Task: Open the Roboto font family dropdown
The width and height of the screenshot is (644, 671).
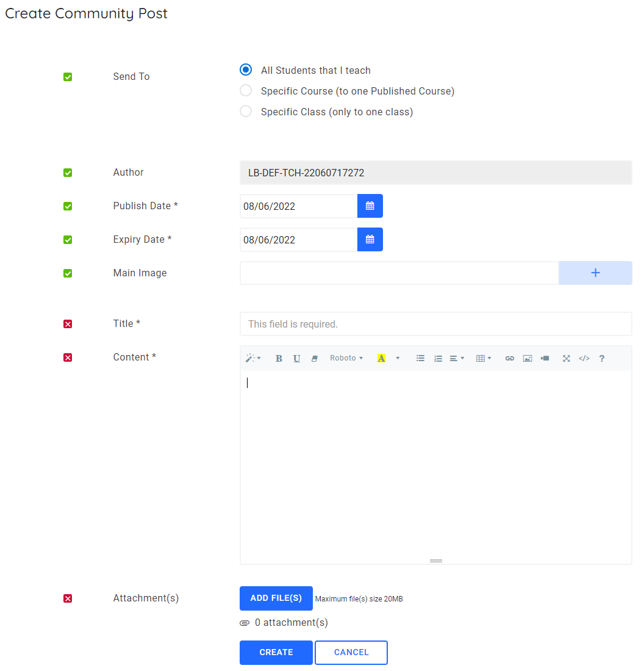Action: coord(346,358)
